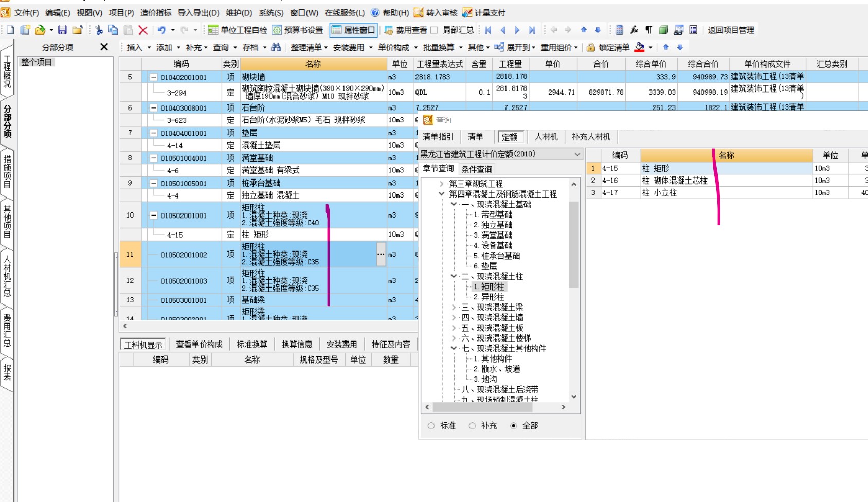Select the 补充 radio button
Viewport: 868px width, 502px height.
click(x=472, y=426)
